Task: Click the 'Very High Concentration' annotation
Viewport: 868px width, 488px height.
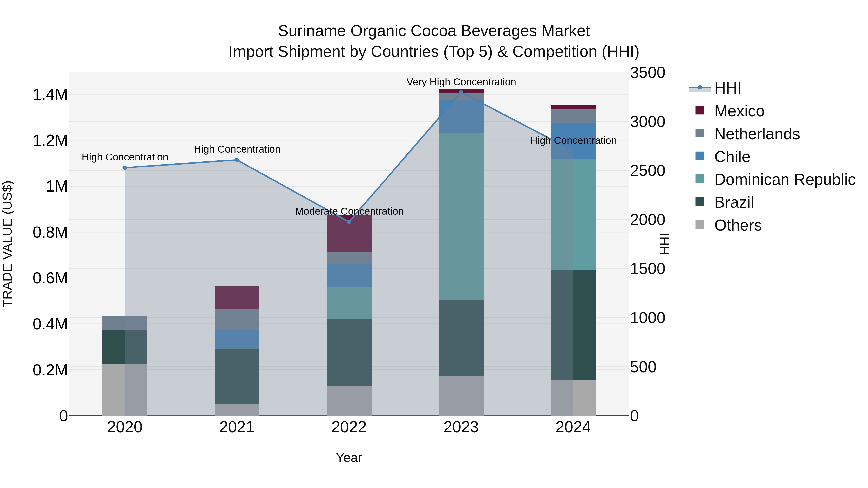Action: (x=461, y=82)
